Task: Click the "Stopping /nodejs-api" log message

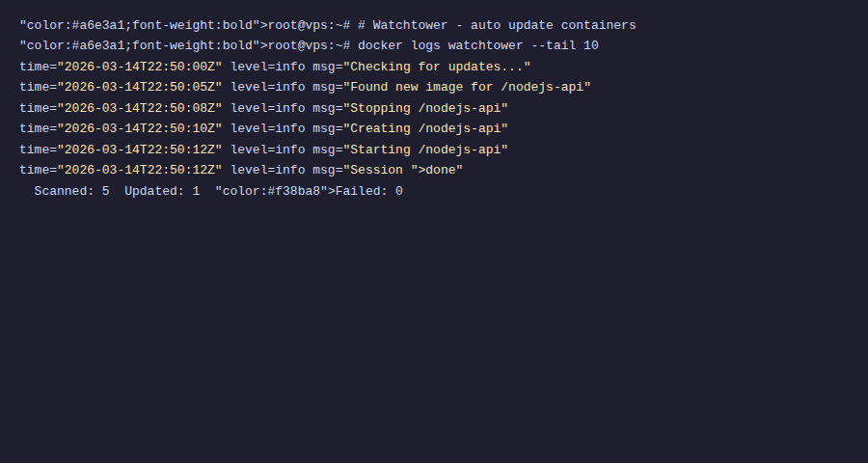Action: coord(426,108)
